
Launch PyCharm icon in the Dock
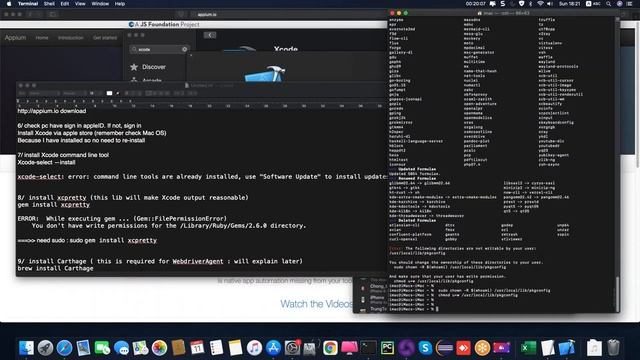coord(387,348)
